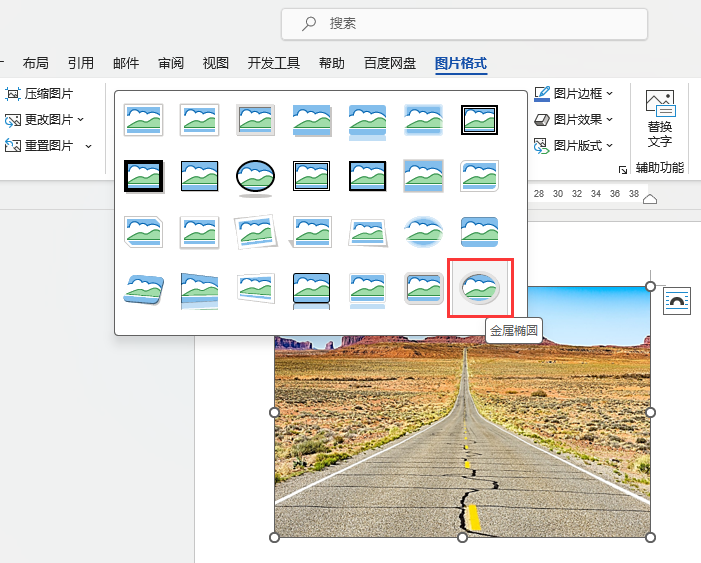The width and height of the screenshot is (701, 563).
Task: Apply the snip diagonal corner white style
Action: click(144, 232)
